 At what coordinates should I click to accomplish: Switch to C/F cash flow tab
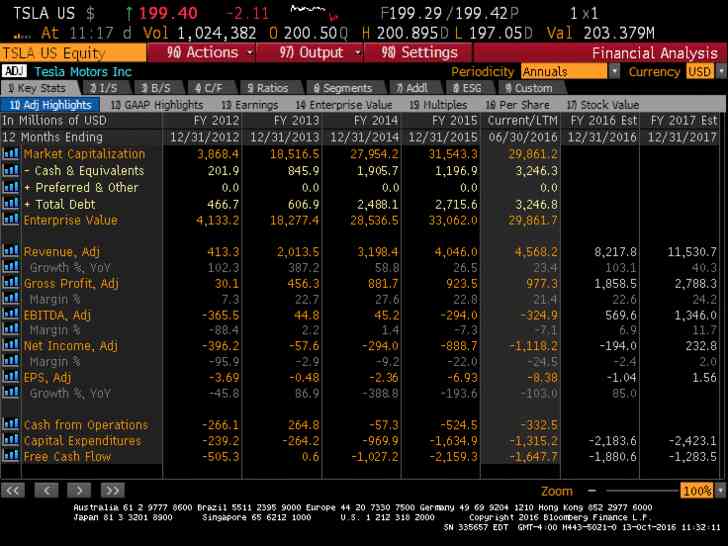[x=209, y=88]
